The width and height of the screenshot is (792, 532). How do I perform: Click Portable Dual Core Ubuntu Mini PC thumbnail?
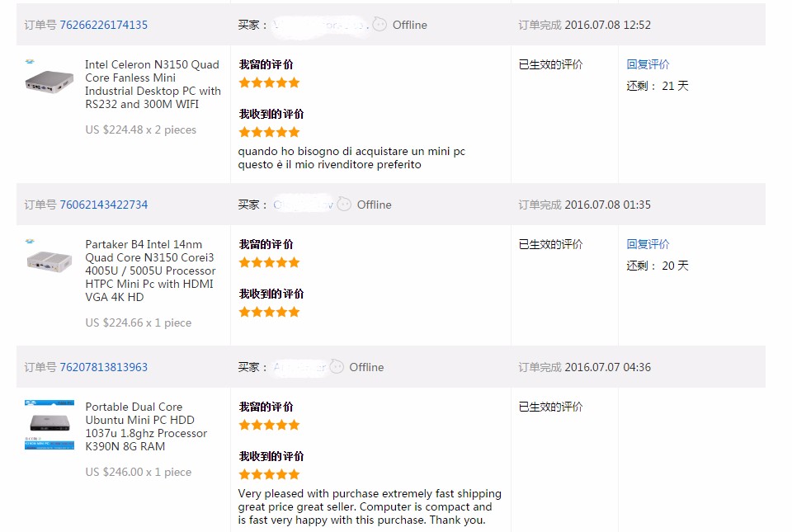pyautogui.click(x=49, y=424)
